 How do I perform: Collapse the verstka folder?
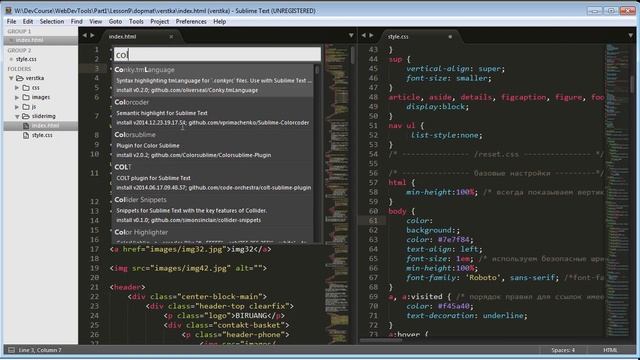click(11, 78)
